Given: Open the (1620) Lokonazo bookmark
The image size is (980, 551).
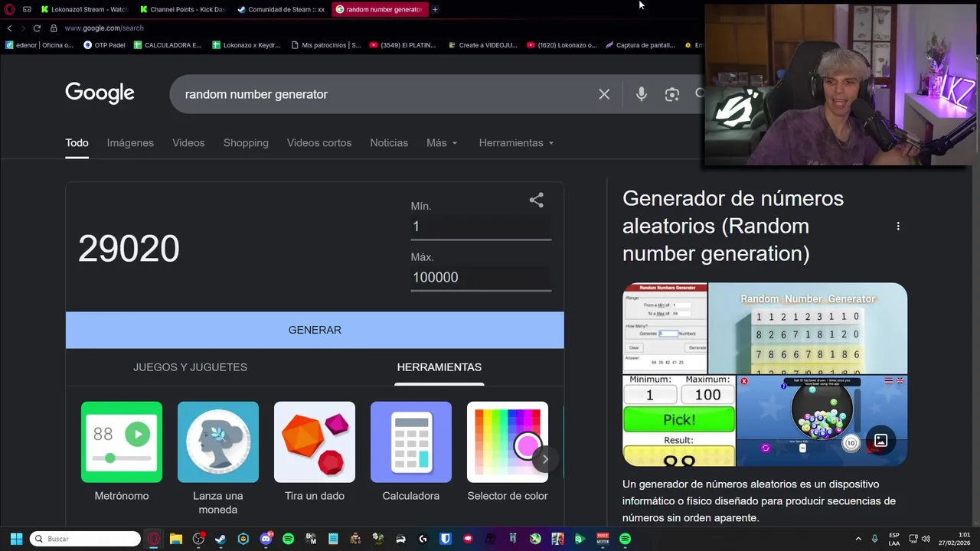Looking at the screenshot, I should click(561, 45).
